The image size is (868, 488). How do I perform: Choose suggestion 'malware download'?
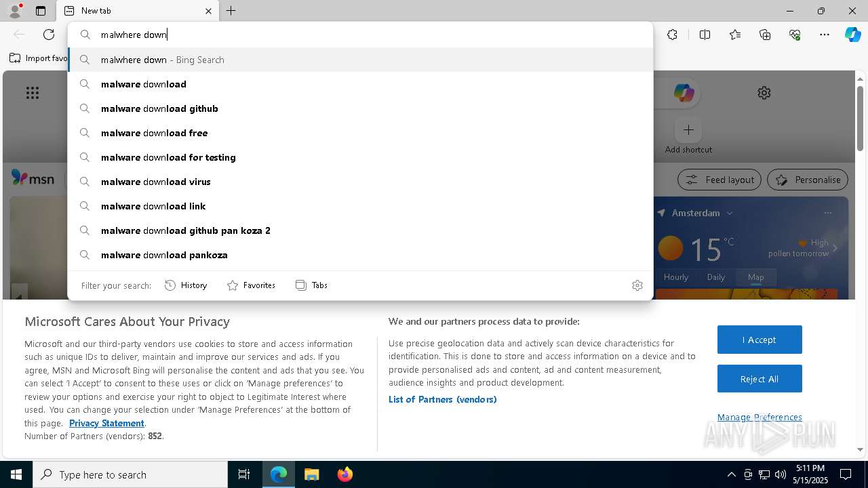360,84
